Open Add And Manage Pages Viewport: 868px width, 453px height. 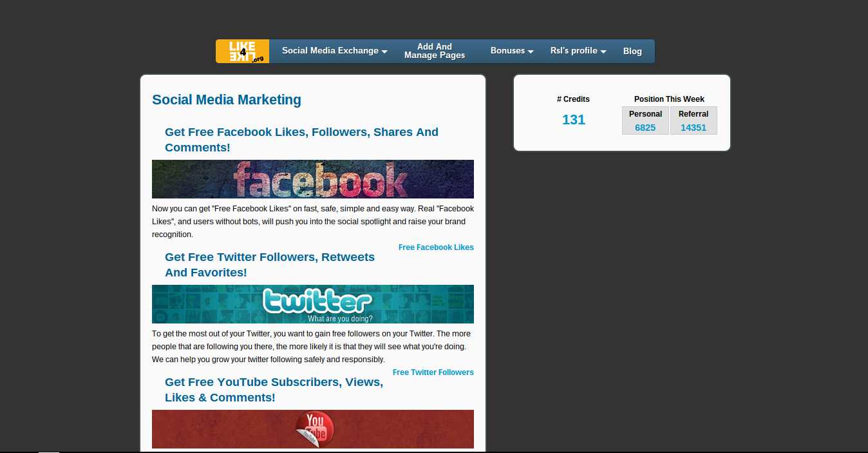[x=435, y=51]
